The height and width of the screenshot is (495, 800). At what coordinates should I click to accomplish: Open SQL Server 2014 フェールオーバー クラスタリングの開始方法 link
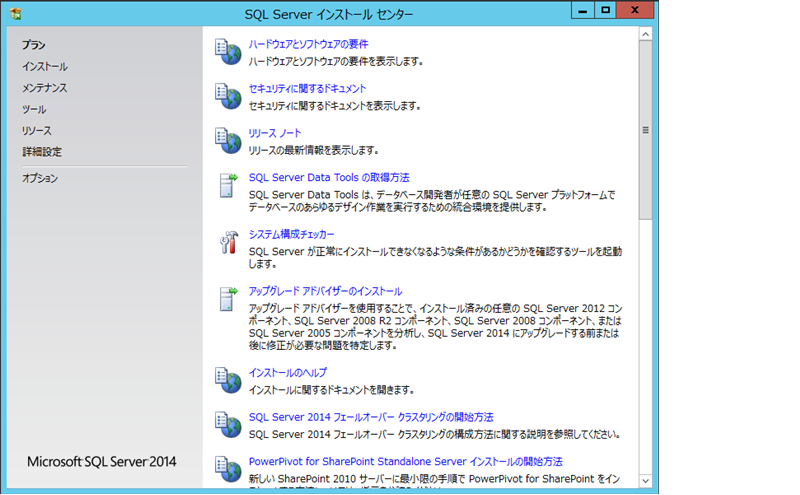(371, 417)
